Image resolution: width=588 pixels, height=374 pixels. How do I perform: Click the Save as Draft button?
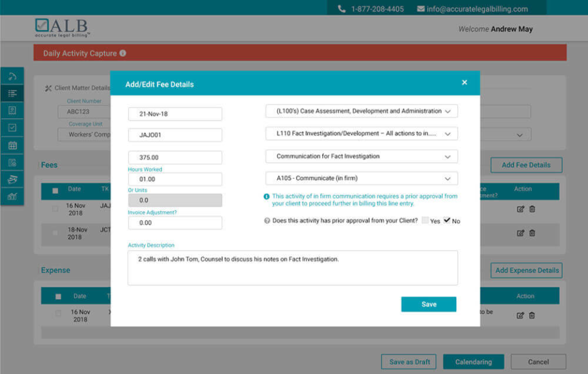coord(409,362)
